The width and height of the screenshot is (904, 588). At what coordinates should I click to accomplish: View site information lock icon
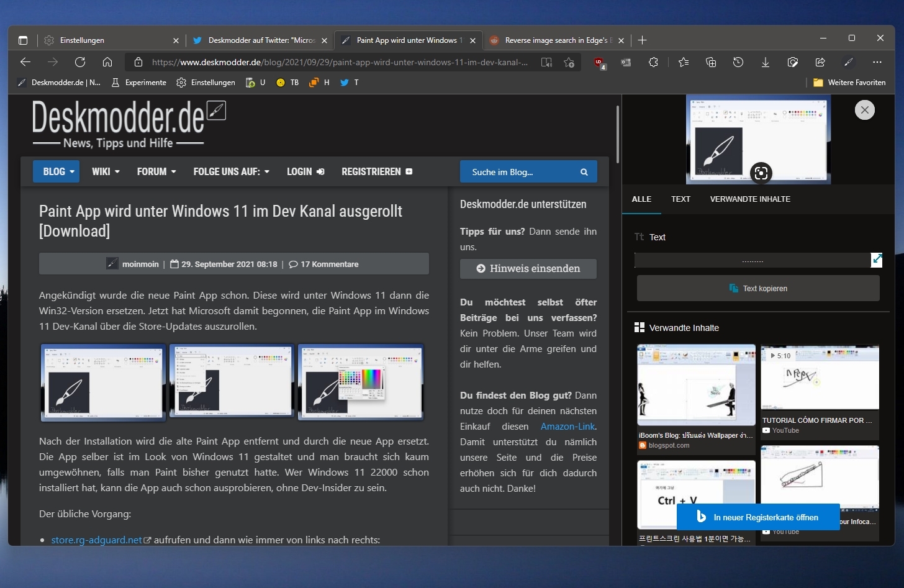[138, 62]
